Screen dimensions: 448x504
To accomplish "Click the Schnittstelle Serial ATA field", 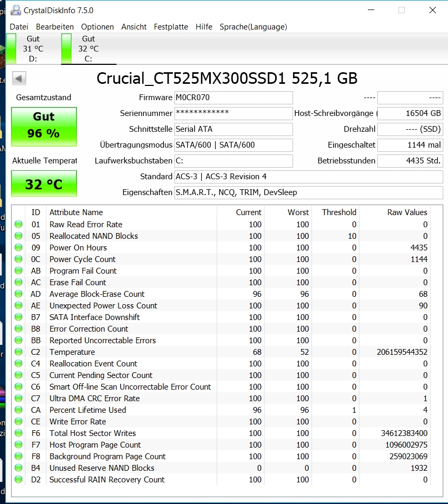I will (233, 129).
